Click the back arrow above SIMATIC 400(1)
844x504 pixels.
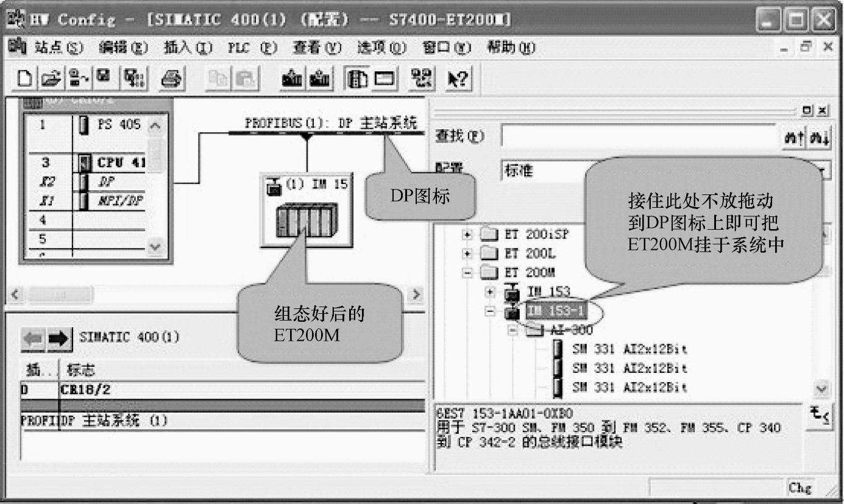(33, 338)
